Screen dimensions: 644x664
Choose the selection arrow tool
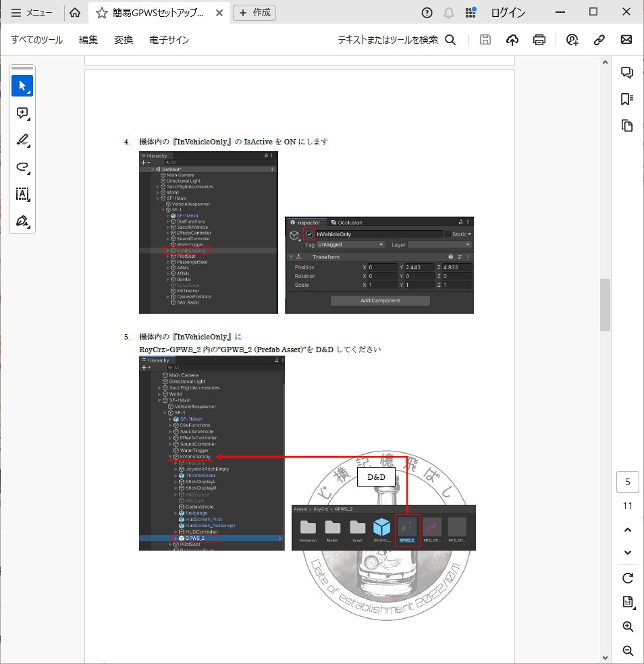[x=22, y=86]
